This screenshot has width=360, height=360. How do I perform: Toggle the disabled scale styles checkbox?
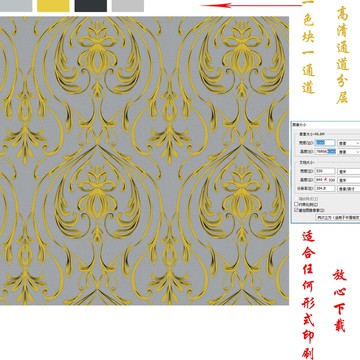pyautogui.click(x=296, y=199)
